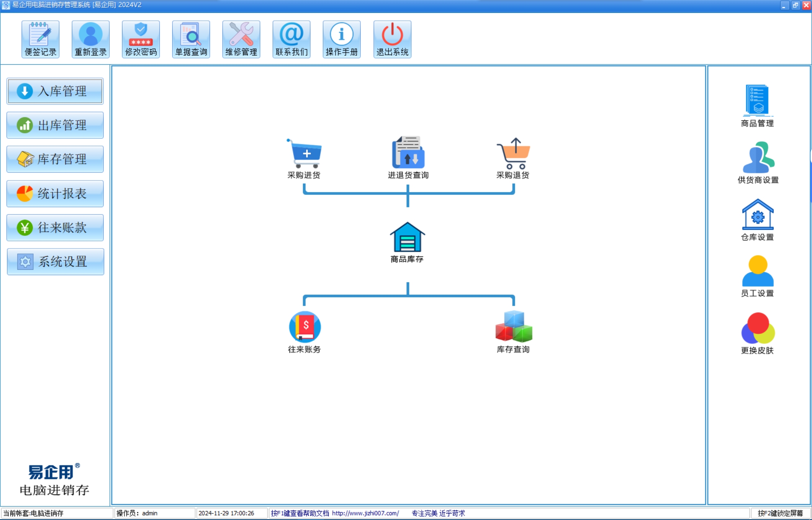This screenshot has width=812, height=520.
Task: Switch to the 出库管理 sidebar menu
Action: click(x=55, y=126)
